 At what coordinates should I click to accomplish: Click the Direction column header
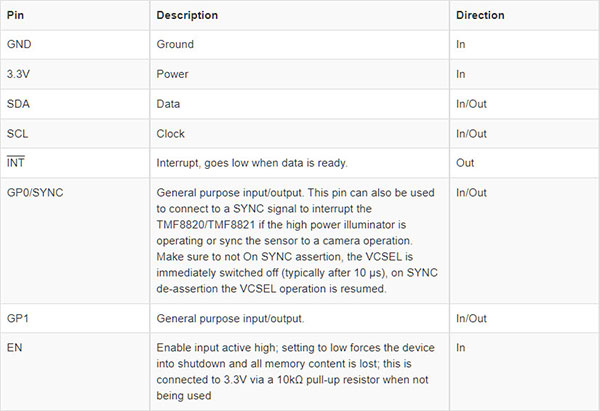480,15
